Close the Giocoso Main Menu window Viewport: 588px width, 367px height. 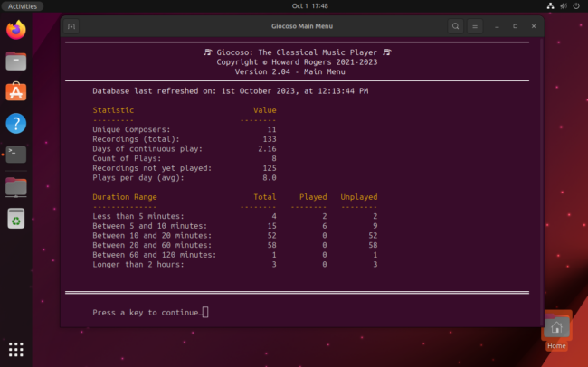tap(534, 26)
